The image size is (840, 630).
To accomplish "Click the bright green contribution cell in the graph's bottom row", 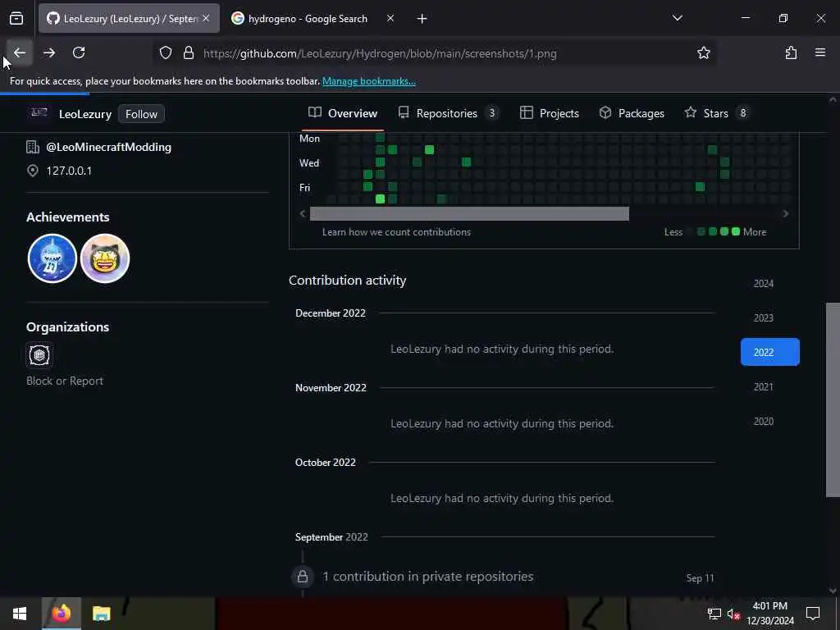I will click(x=381, y=199).
